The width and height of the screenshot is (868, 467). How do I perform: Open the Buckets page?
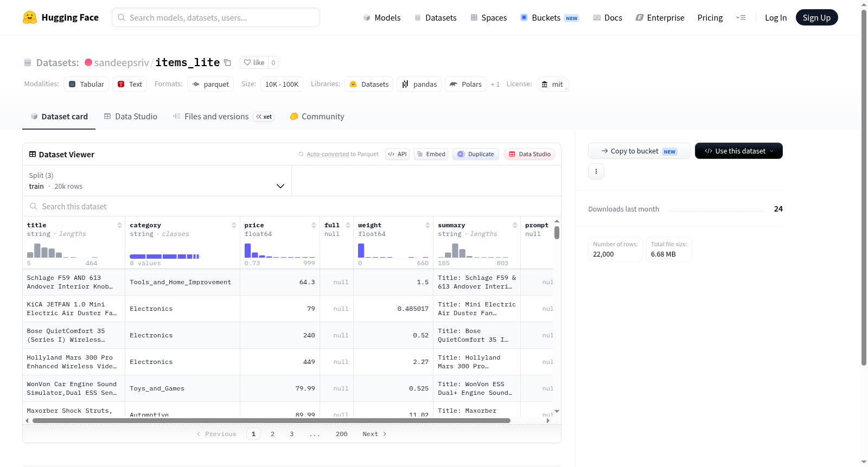point(549,17)
